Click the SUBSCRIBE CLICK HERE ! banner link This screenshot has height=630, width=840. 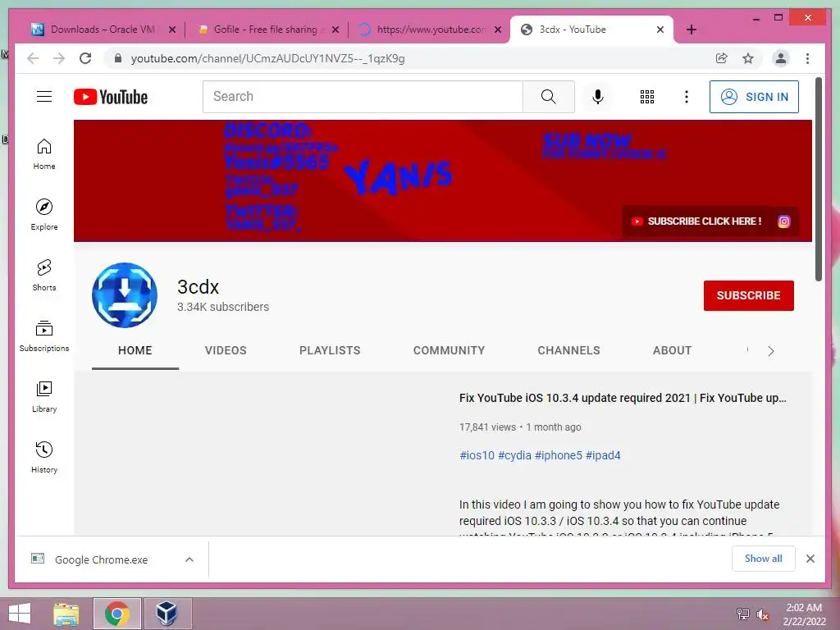pyautogui.click(x=696, y=221)
